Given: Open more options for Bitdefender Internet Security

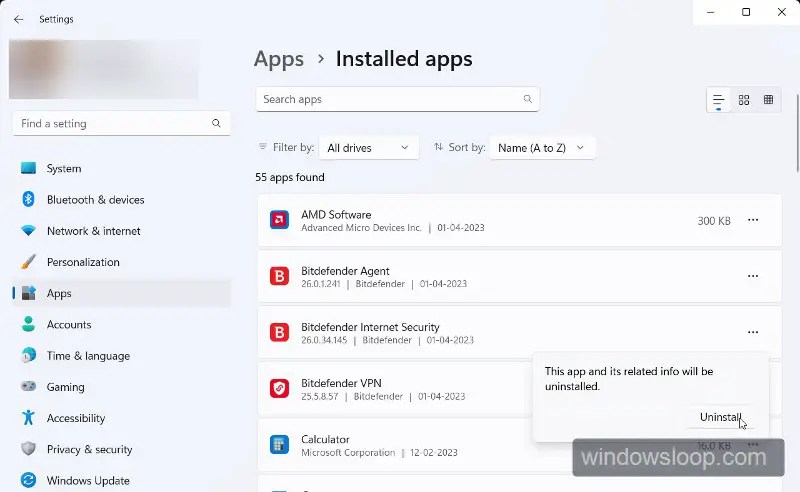Looking at the screenshot, I should pyautogui.click(x=753, y=332).
